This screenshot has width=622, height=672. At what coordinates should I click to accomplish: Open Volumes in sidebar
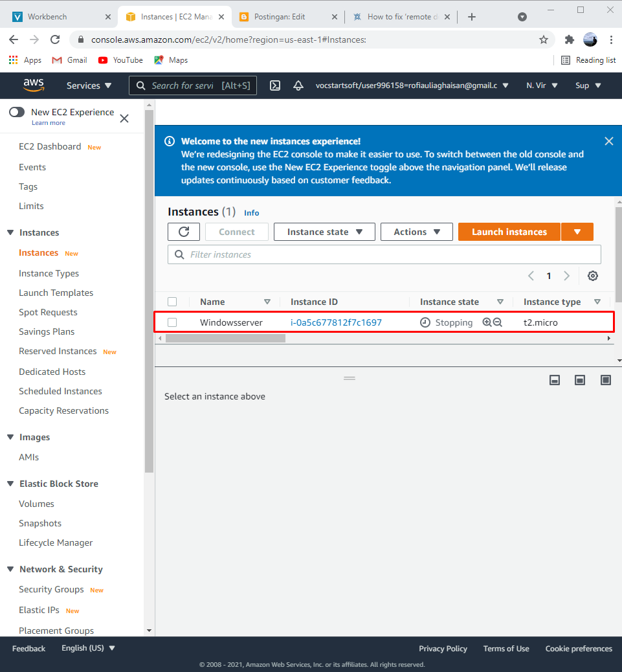point(36,504)
